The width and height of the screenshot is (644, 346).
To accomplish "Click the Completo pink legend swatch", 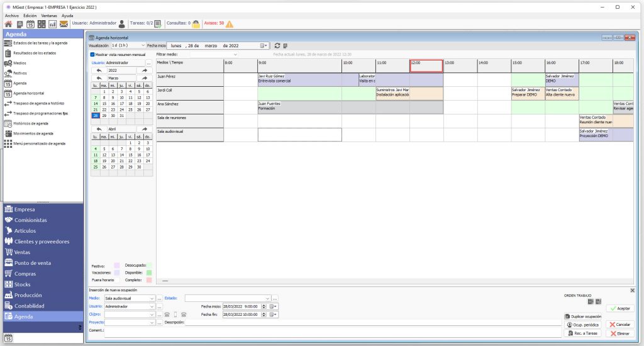I will pyautogui.click(x=149, y=280).
